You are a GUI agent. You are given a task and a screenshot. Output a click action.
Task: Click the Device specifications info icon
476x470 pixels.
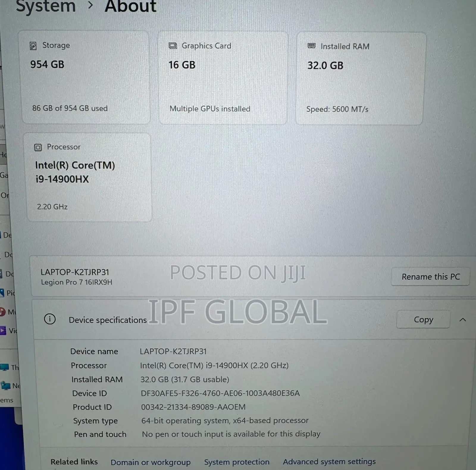click(x=50, y=319)
